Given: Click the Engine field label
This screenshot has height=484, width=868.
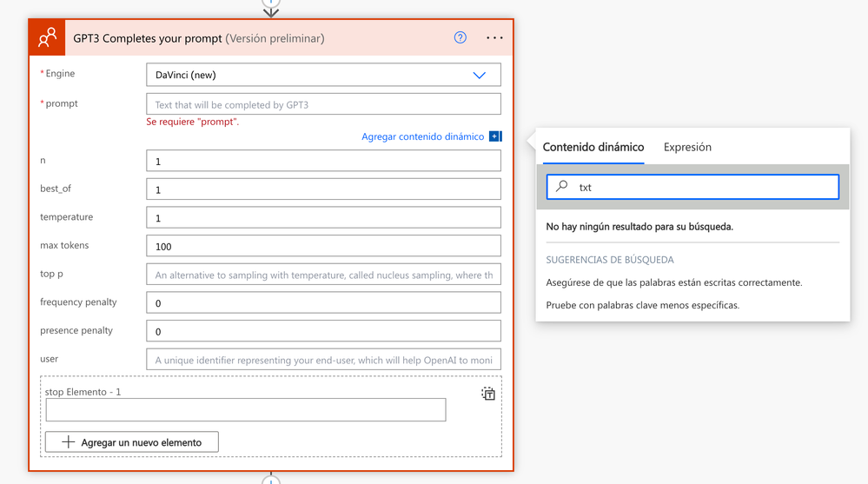Looking at the screenshot, I should point(60,74).
